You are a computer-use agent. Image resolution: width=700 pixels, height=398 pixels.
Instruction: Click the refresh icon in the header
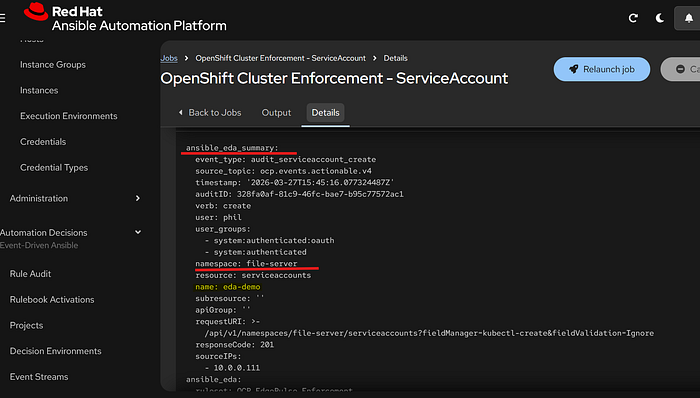tap(633, 18)
